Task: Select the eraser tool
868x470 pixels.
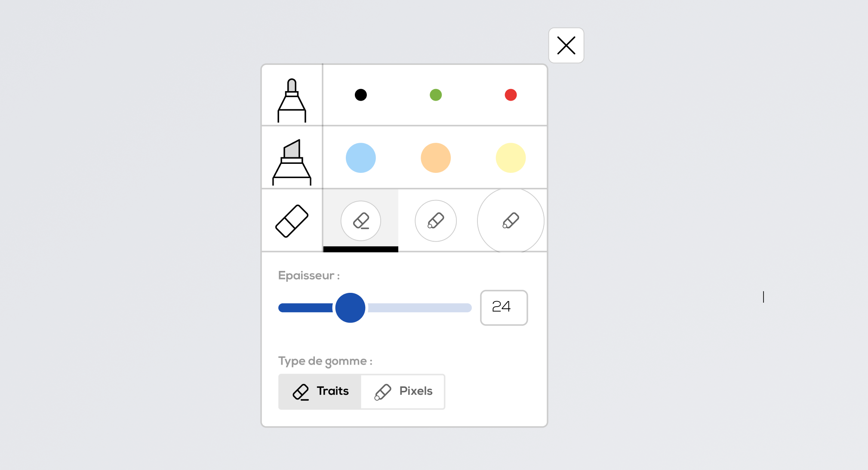Action: coord(292,221)
